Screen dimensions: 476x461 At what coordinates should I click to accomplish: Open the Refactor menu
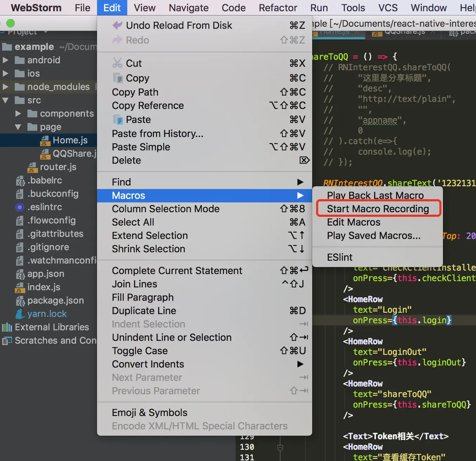coord(278,8)
